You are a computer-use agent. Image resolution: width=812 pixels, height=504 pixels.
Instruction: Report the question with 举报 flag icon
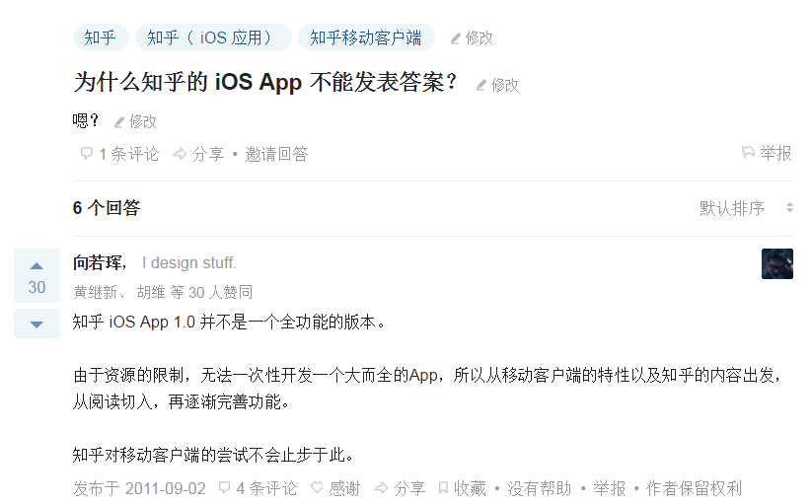click(748, 152)
